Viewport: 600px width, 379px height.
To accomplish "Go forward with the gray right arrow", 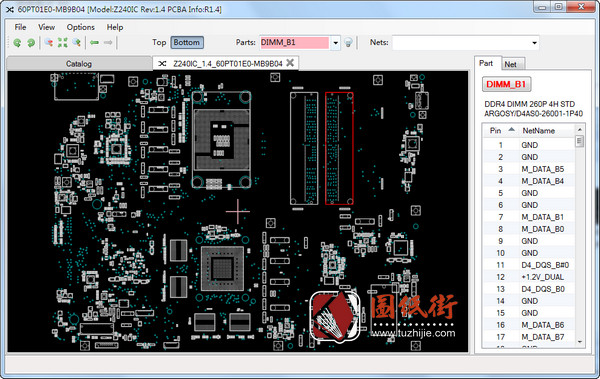I will click(108, 42).
